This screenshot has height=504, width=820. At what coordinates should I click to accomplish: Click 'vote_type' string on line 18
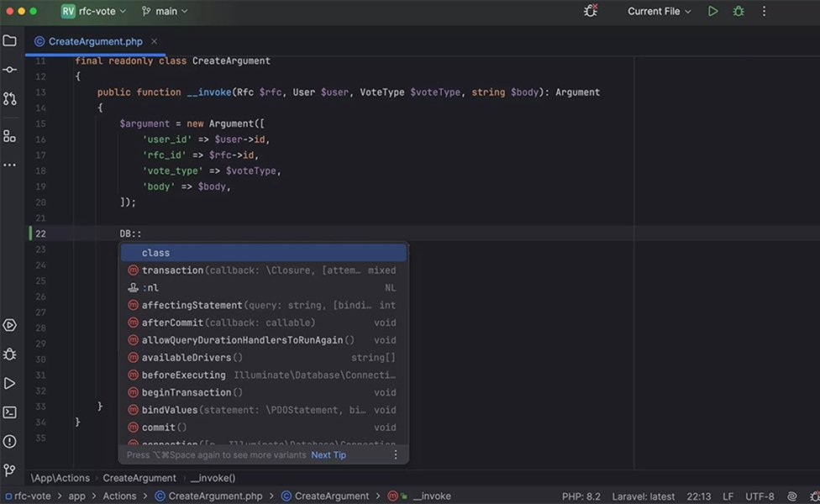[172, 171]
